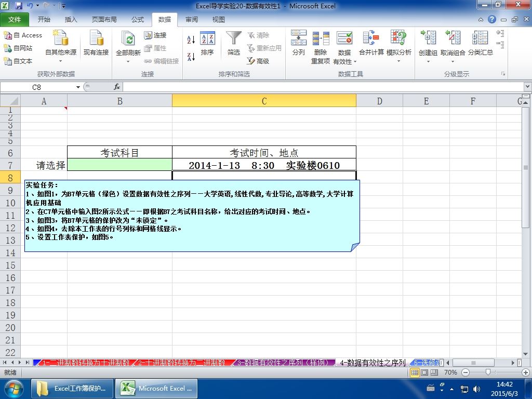Open Excel Help question mark icon
This screenshot has height=399, width=532.
[x=492, y=19]
